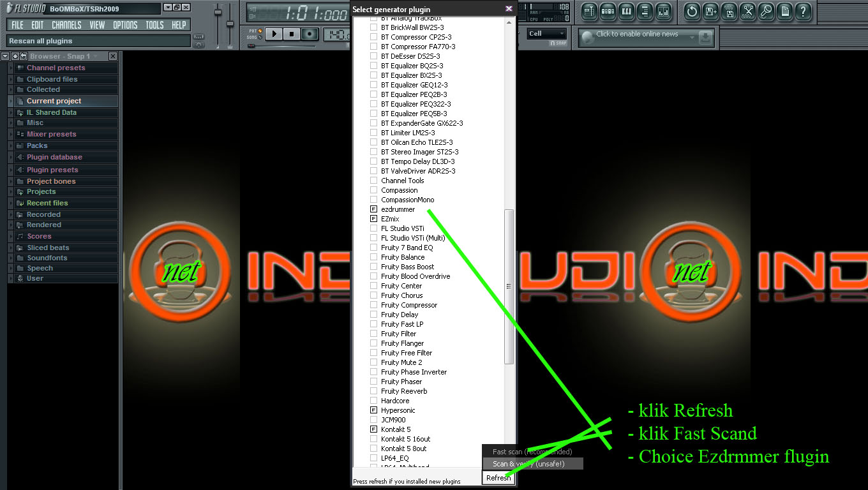Image resolution: width=868 pixels, height=490 pixels.
Task: Click the browser back arrow icon
Action: (23, 56)
